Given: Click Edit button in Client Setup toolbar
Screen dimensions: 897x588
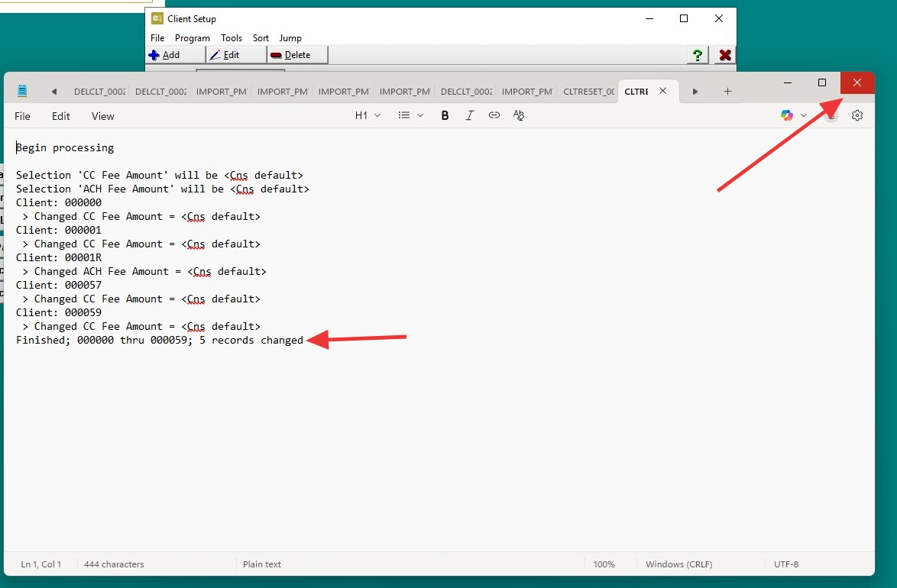Looking at the screenshot, I should (x=236, y=55).
